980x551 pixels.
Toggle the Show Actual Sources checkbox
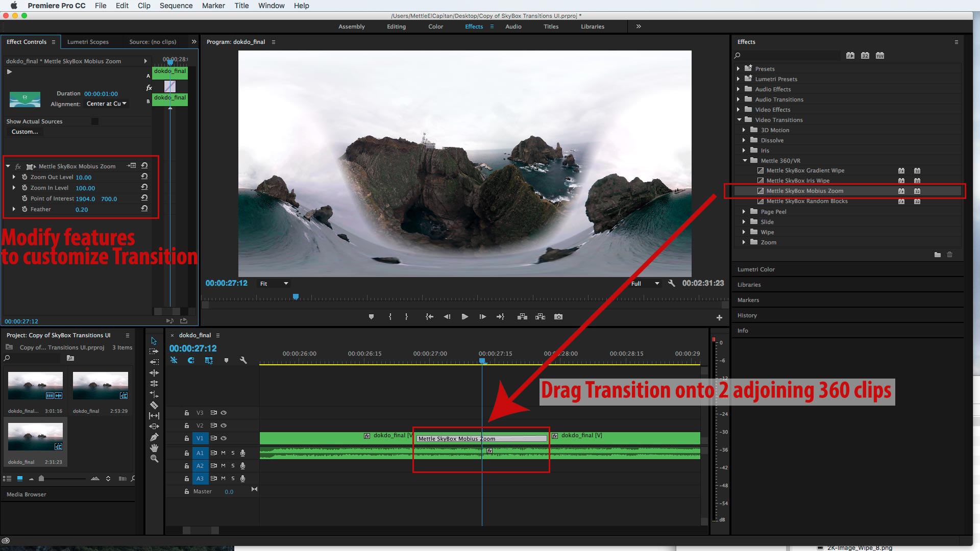tap(95, 121)
